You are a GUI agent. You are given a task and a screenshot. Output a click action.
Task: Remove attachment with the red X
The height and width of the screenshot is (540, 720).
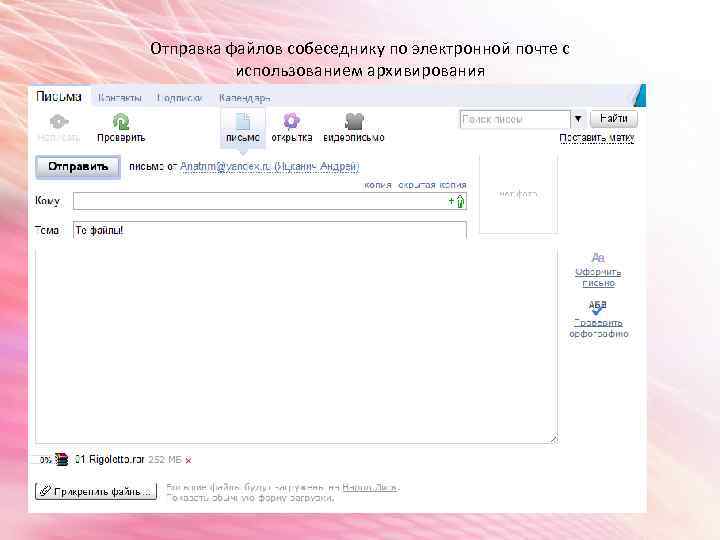click(188, 460)
